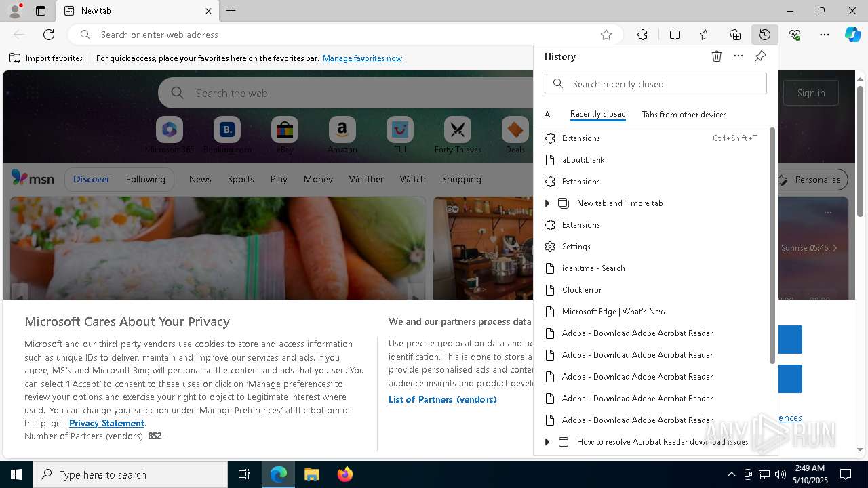Pin the History panel

pyautogui.click(x=760, y=56)
